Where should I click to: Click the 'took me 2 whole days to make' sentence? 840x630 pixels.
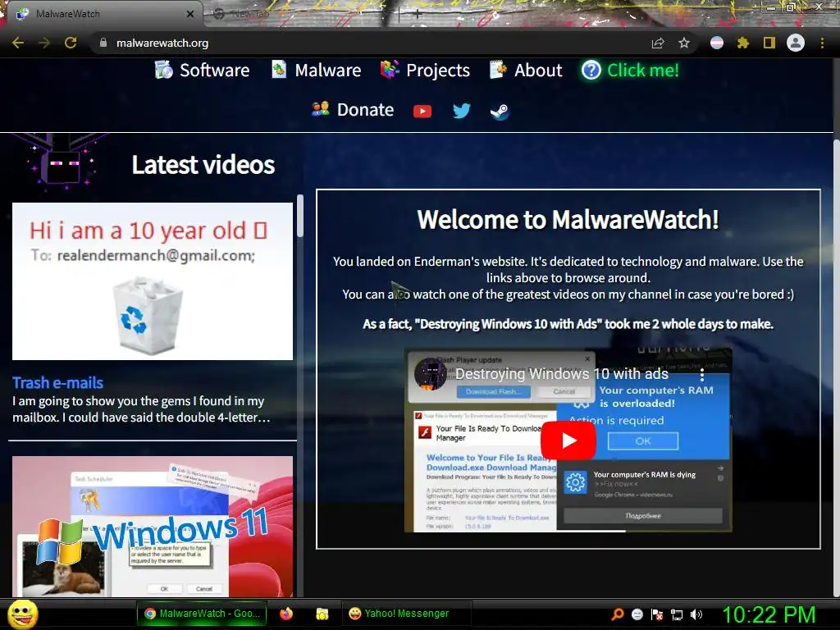[x=568, y=324]
